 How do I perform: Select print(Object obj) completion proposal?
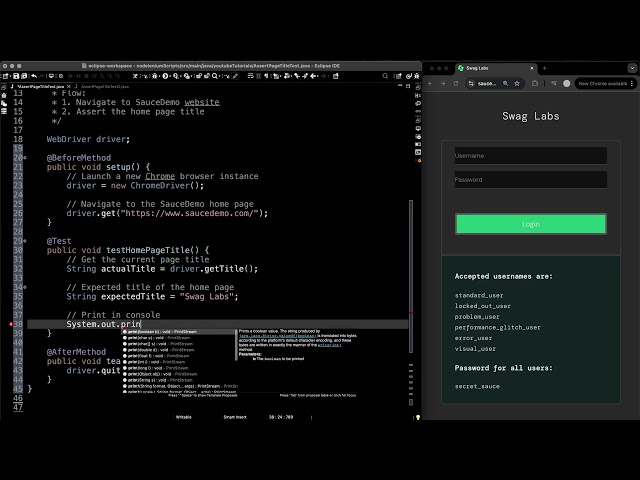178,374
